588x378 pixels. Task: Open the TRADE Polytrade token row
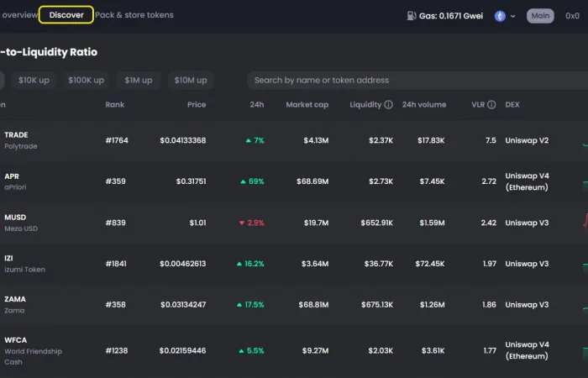pyautogui.click(x=294, y=140)
